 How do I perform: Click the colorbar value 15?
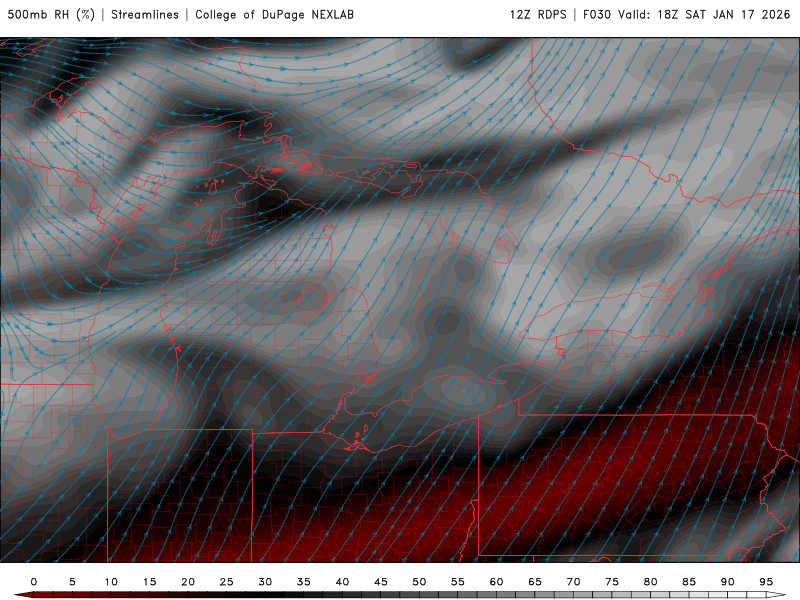coord(149,582)
